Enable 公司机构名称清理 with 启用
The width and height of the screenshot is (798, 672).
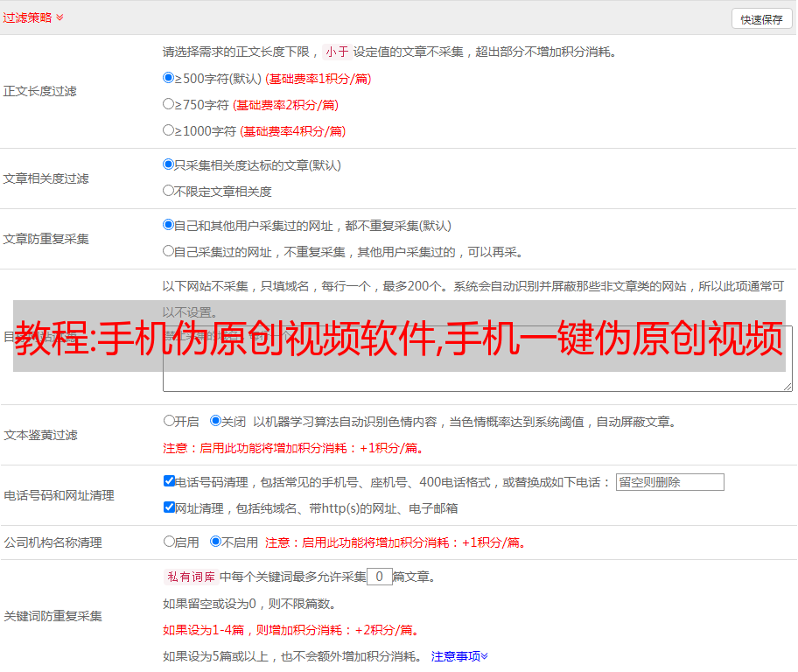169,542
